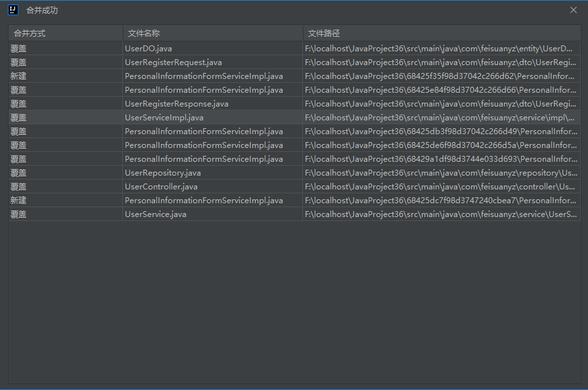Click 覆盖 in the 68425db3f98d37042c266d49 row
Image resolution: width=588 pixels, height=390 pixels.
[18, 132]
